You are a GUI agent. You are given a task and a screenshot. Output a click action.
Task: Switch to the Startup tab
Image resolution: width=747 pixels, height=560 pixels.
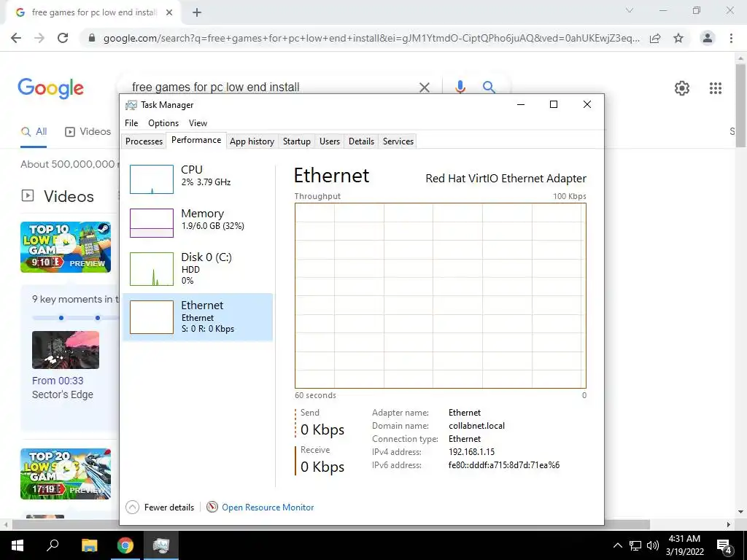[296, 141]
